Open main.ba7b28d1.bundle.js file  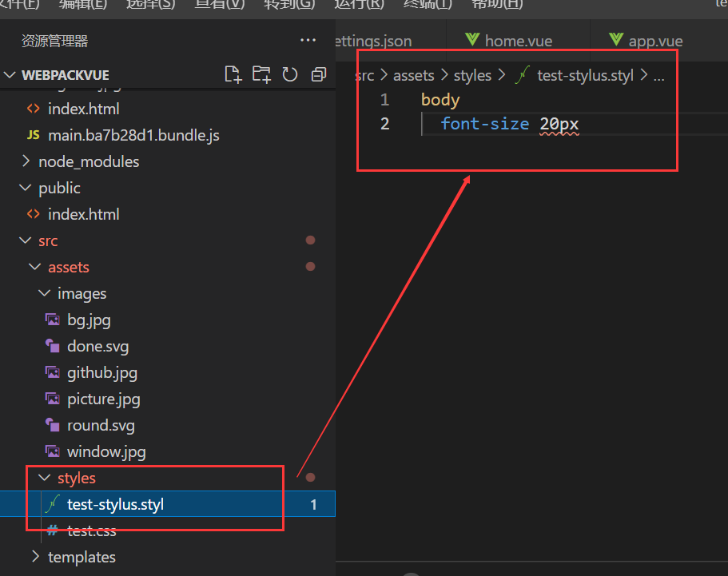click(x=133, y=135)
